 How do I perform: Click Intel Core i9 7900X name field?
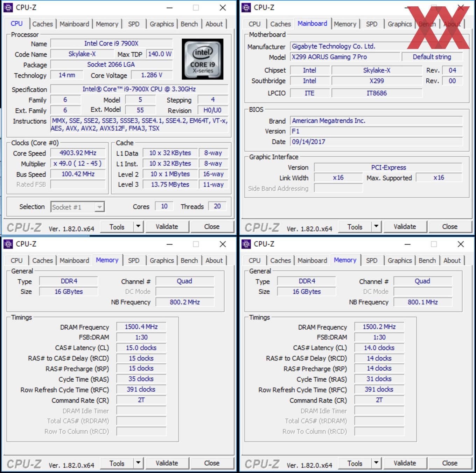(x=111, y=43)
